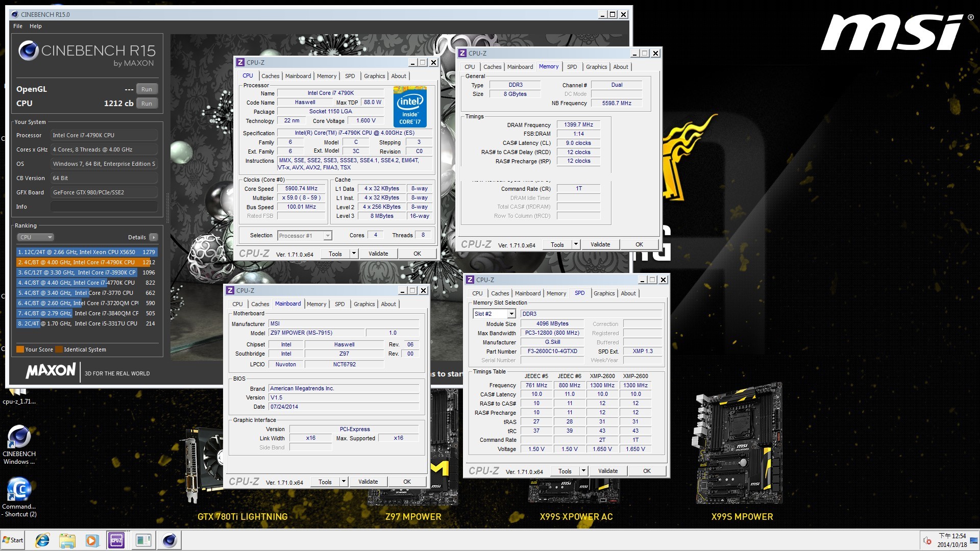Run the OpenGL benchmark
Screen dimensions: 980x551
146,89
